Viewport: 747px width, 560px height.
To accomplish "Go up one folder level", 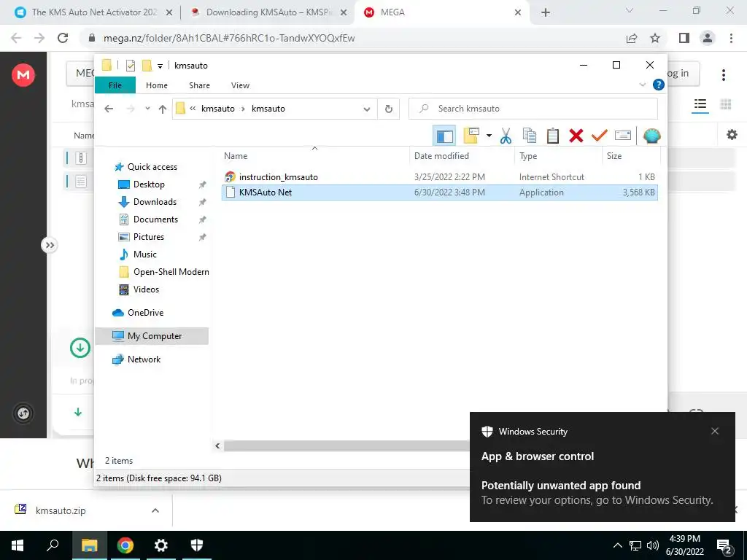I will tap(163, 109).
